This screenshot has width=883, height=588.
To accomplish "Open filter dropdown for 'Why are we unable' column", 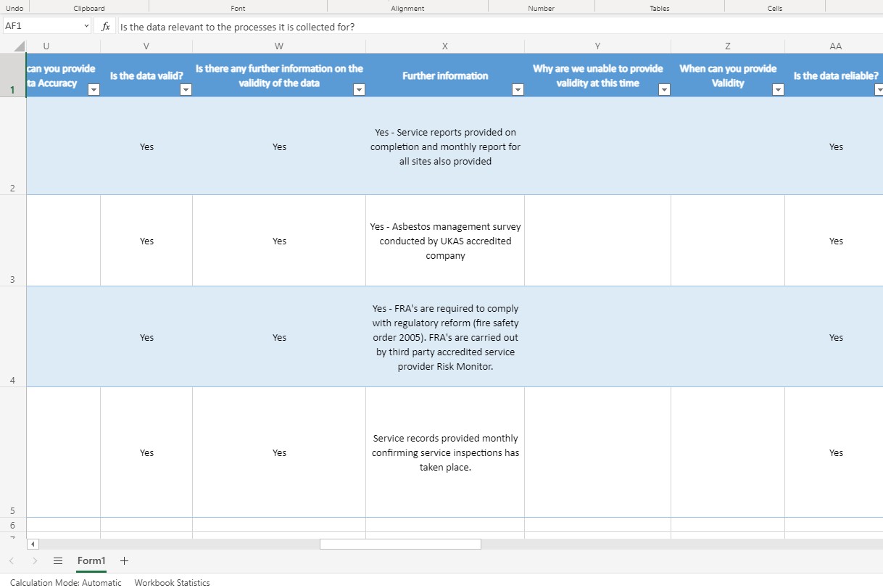I will [x=664, y=90].
